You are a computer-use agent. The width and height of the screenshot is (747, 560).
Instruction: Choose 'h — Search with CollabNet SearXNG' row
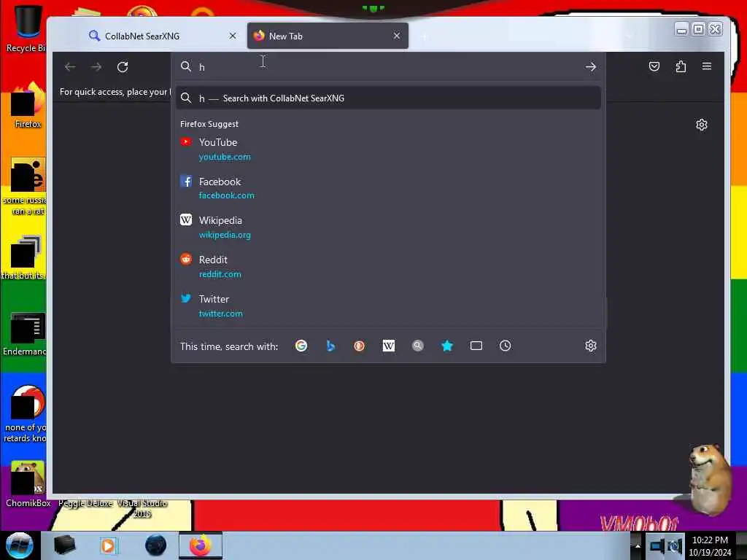click(x=388, y=98)
